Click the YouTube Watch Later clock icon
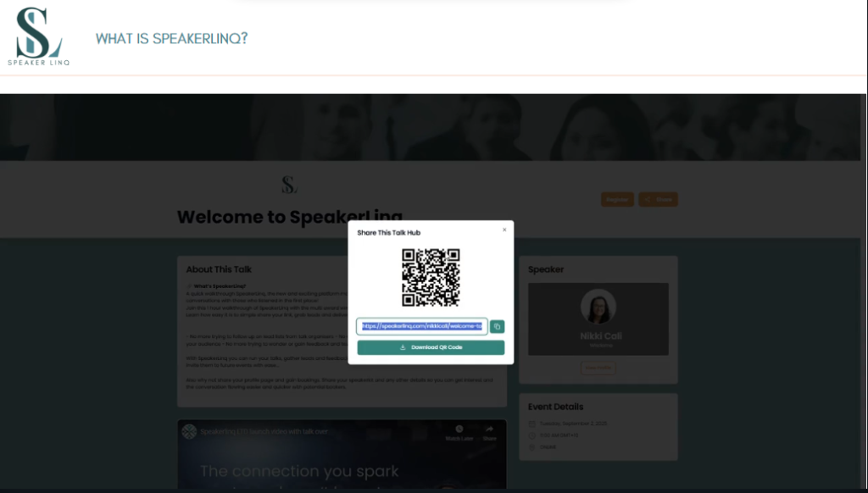Image resolution: width=868 pixels, height=493 pixels. [459, 430]
